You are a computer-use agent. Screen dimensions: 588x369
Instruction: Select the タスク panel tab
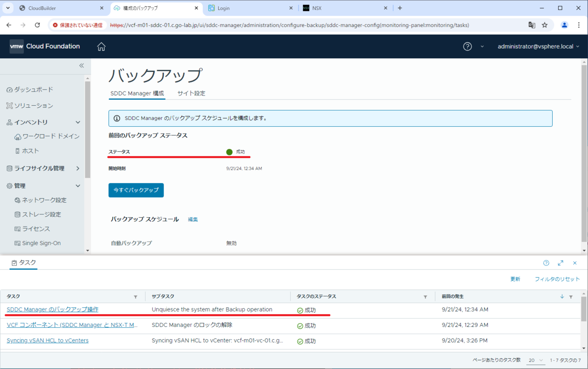pyautogui.click(x=24, y=263)
